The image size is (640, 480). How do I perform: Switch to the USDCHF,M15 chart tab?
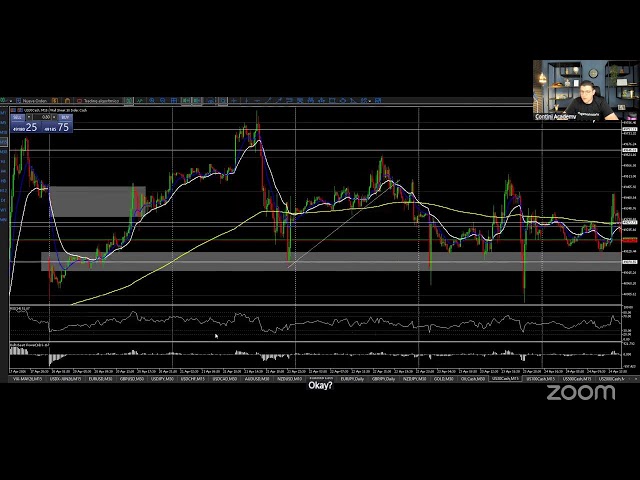point(193,379)
